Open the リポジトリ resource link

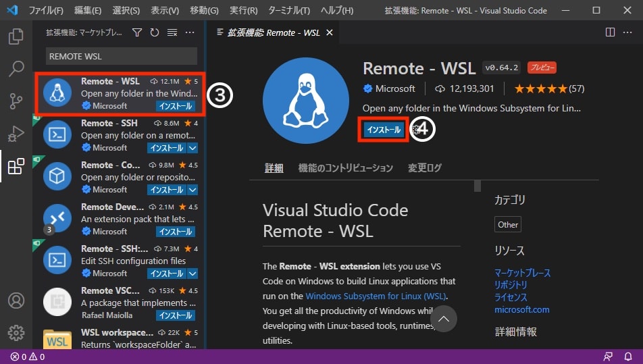click(511, 285)
